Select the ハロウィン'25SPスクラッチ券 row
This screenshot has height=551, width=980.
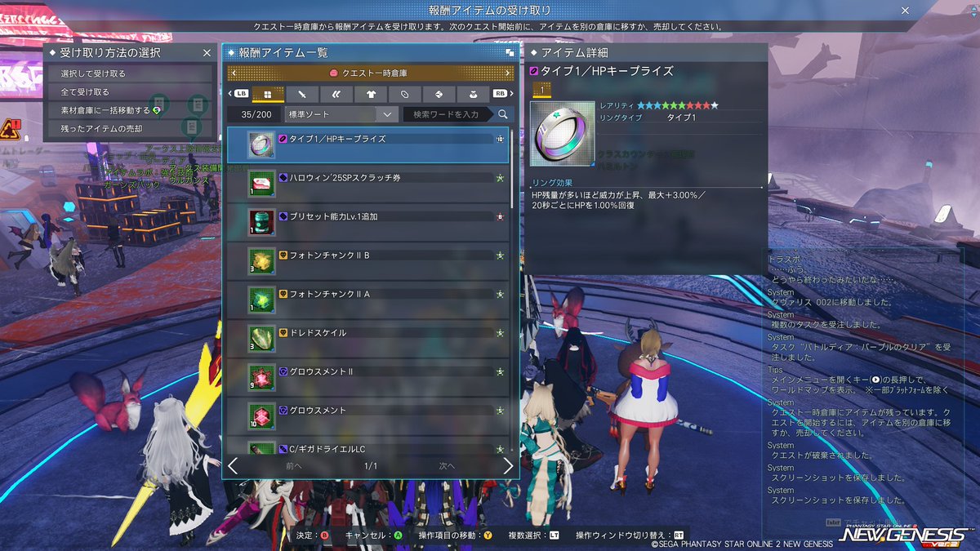(367, 184)
